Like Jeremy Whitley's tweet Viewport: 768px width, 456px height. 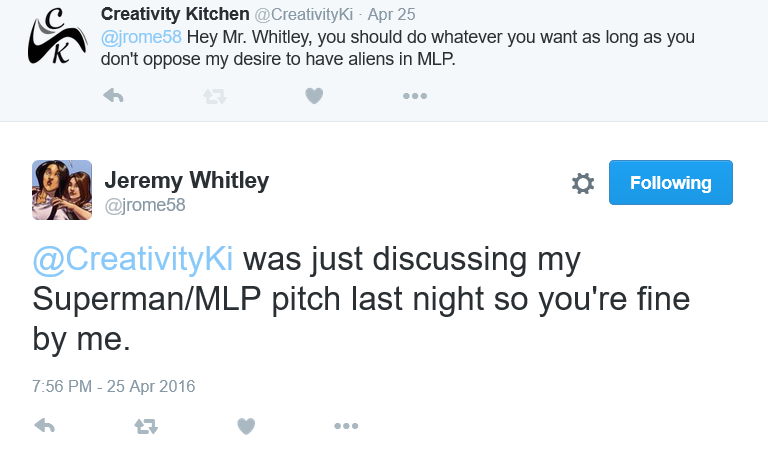(x=246, y=426)
